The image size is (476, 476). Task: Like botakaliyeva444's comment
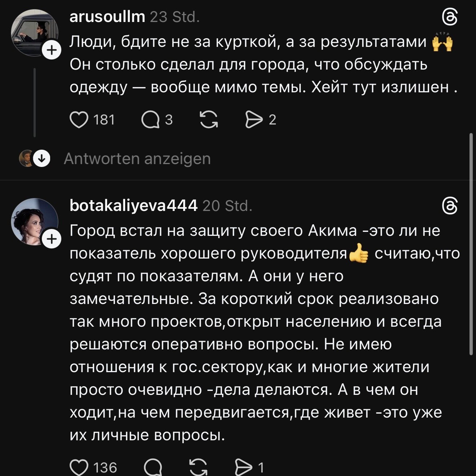coord(79,468)
